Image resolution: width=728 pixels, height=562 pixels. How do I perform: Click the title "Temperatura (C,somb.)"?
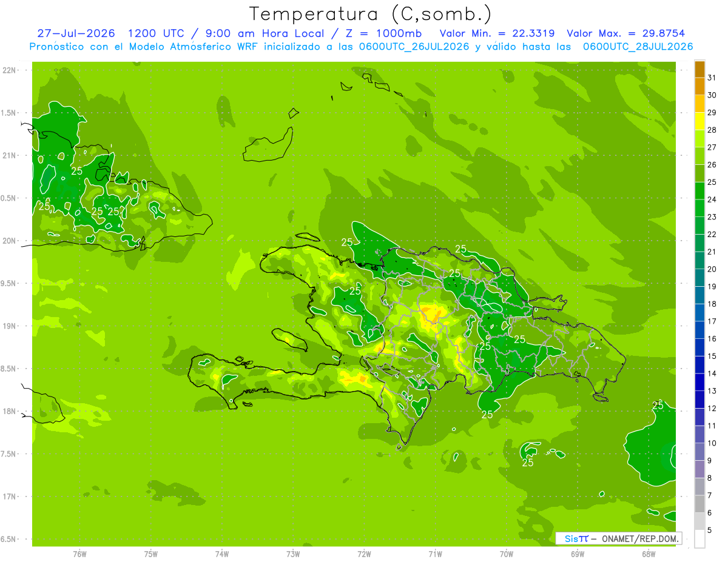point(369,15)
